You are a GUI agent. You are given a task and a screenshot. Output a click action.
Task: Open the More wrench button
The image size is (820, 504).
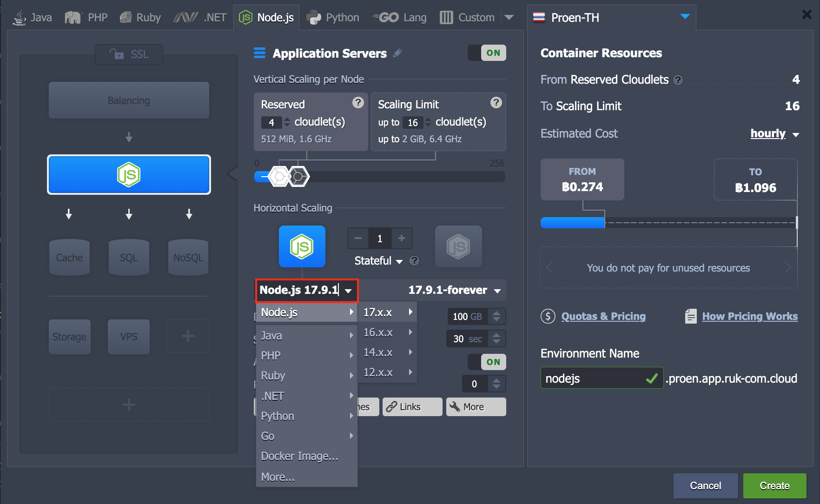pyautogui.click(x=476, y=407)
